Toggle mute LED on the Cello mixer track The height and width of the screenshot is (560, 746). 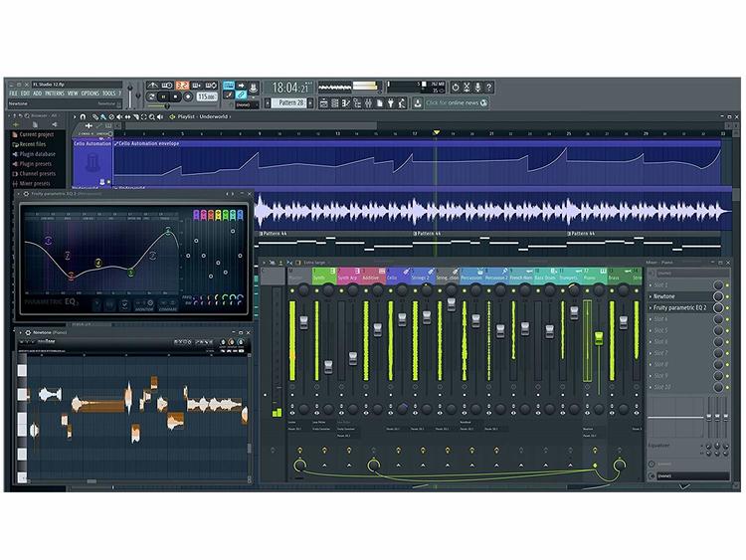pos(390,290)
